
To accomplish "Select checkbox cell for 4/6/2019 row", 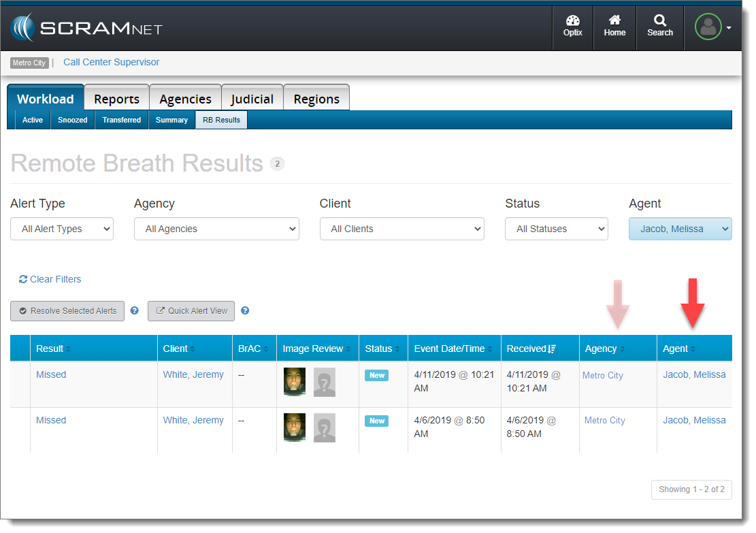I will (x=20, y=429).
